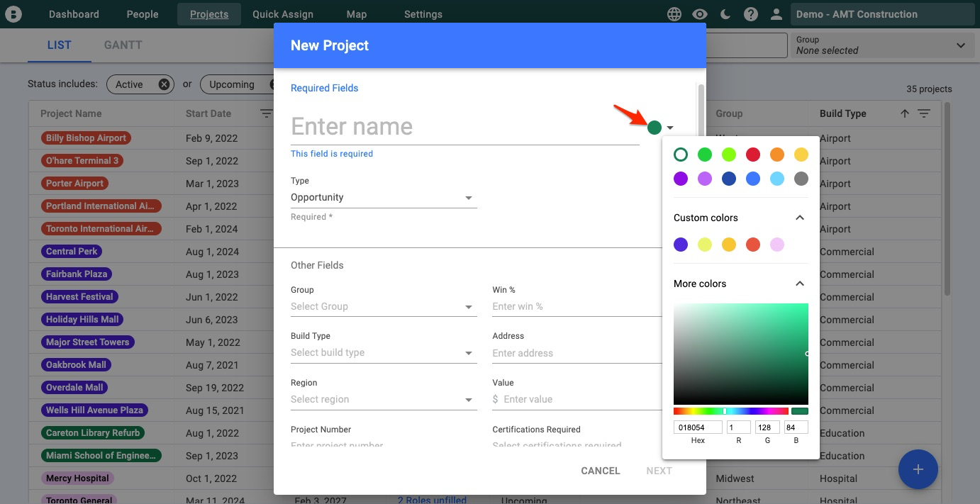Select the coral red custom color
The width and height of the screenshot is (980, 504).
click(x=753, y=245)
